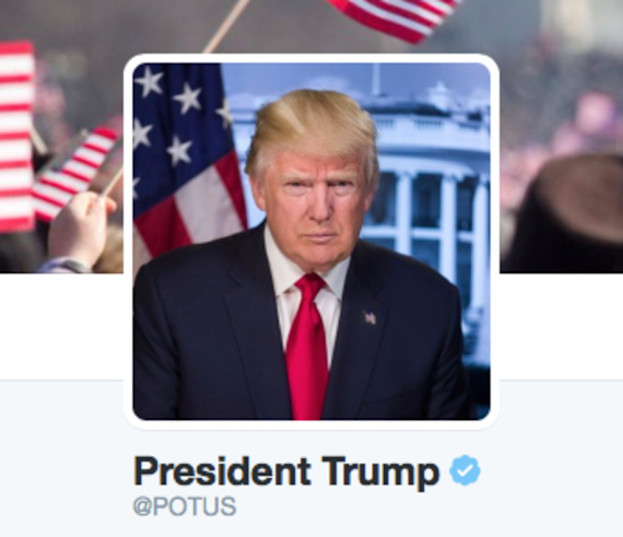Click the word Trump in profile name

tap(381, 473)
